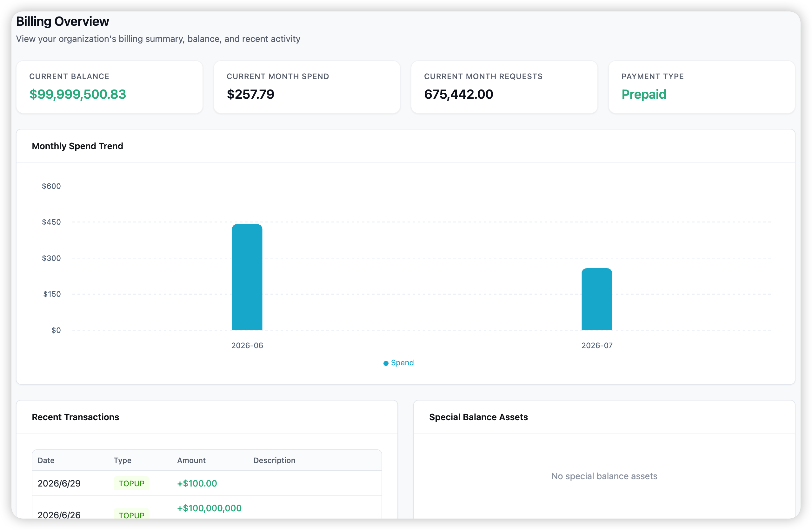812x530 pixels.
Task: Click the Amount column header
Action: point(191,460)
